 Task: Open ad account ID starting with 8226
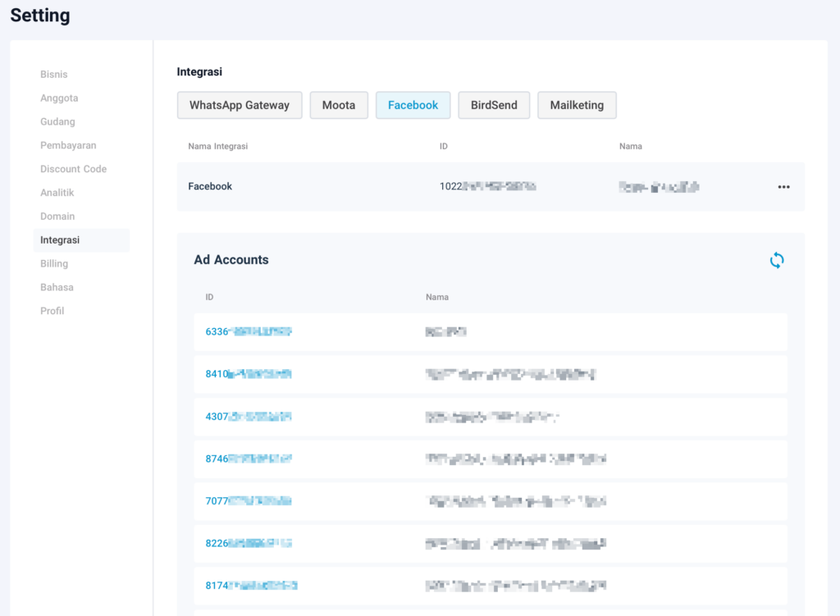(249, 543)
